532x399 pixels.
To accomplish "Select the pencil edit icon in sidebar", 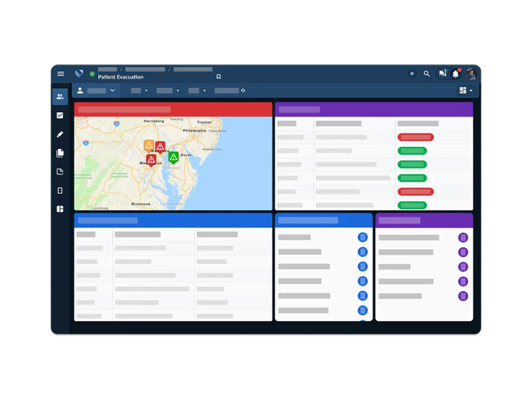I will pos(60,134).
